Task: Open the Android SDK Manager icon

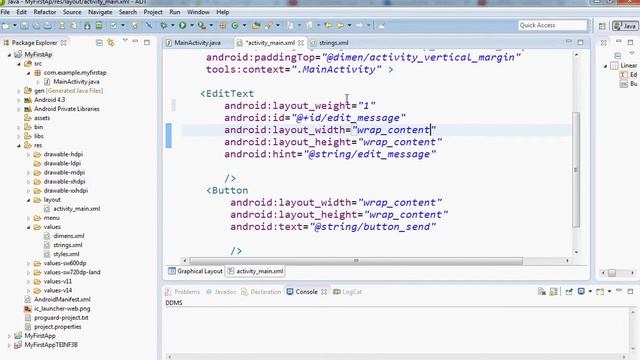Action: 87,26
